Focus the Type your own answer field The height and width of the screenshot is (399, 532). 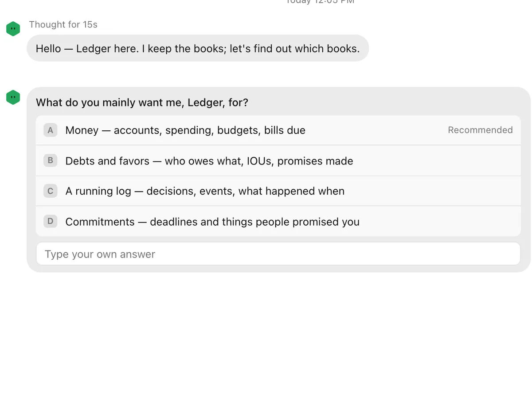click(x=278, y=254)
